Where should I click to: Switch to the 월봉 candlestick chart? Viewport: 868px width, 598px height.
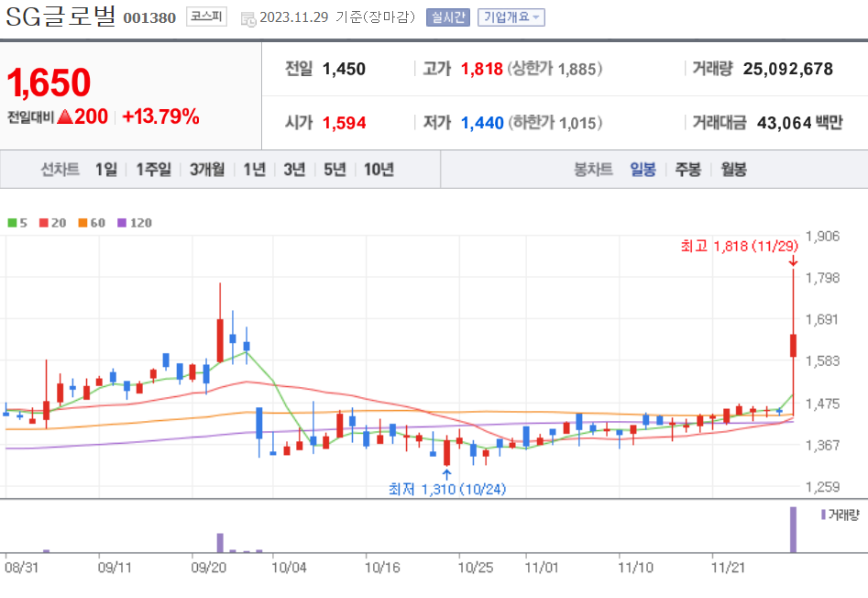pyautogui.click(x=733, y=170)
